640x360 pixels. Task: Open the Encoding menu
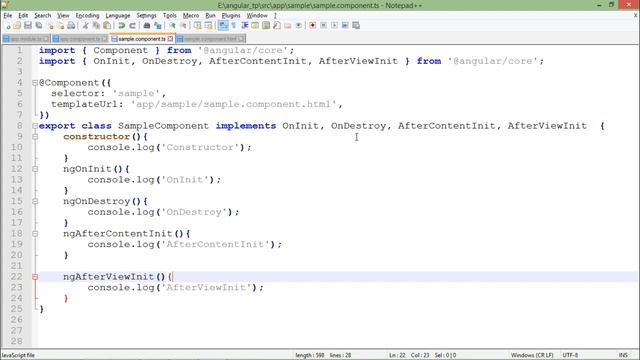point(87,16)
